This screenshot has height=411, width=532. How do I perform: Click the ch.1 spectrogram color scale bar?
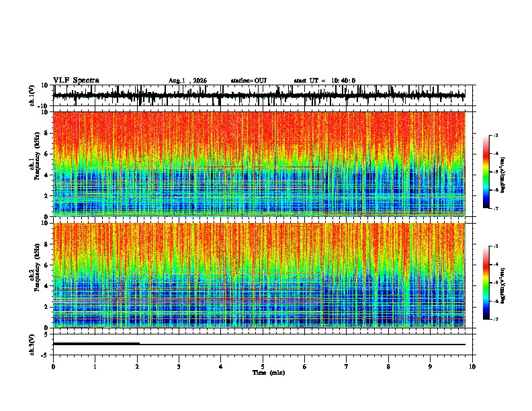coord(486,172)
